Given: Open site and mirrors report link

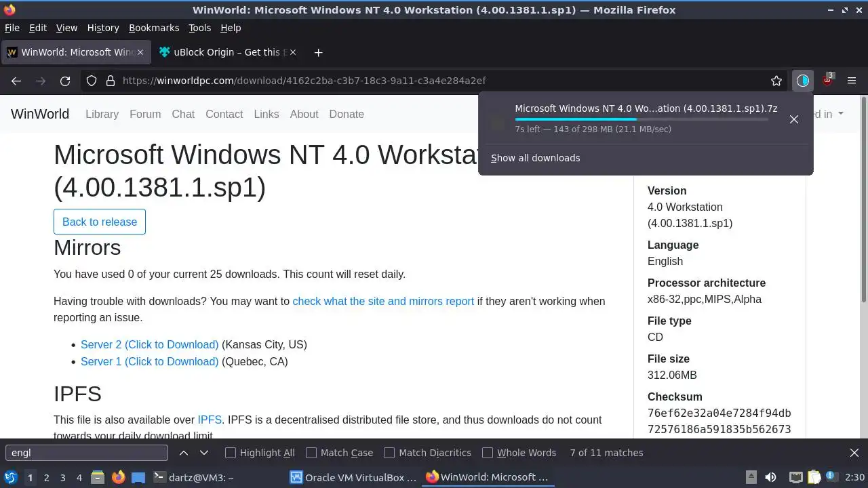Looking at the screenshot, I should 383,301.
